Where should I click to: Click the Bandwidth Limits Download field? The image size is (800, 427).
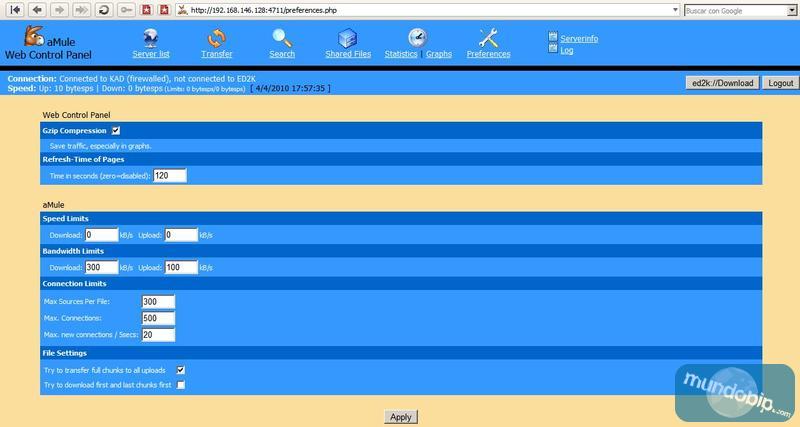coord(102,267)
